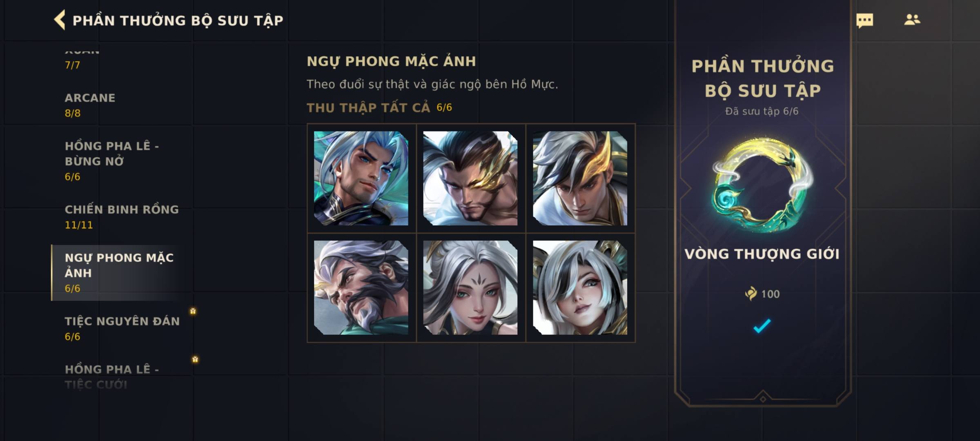This screenshot has width=980, height=441.
Task: Open the friends list icon
Action: [912, 20]
